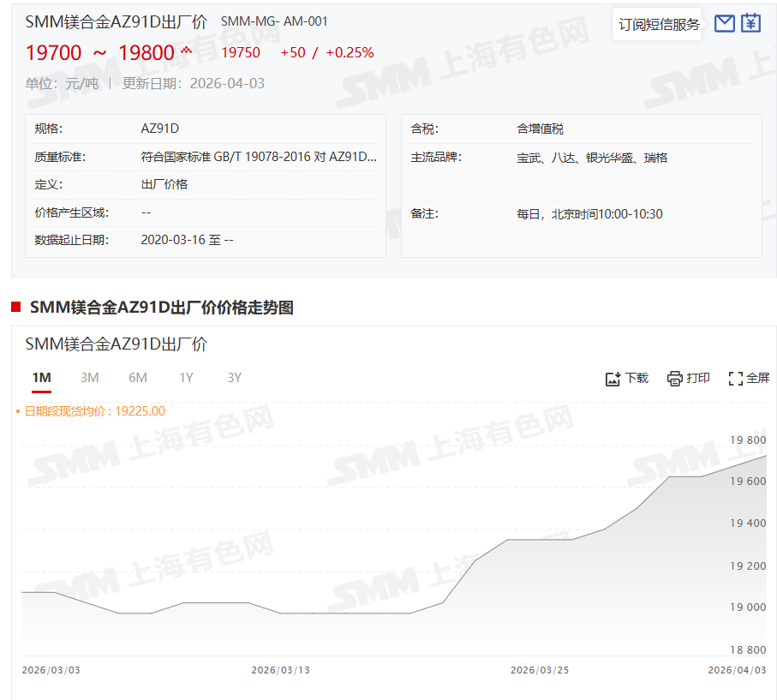Click the yen price calendar icon
This screenshot has height=700, width=777.
point(750,23)
